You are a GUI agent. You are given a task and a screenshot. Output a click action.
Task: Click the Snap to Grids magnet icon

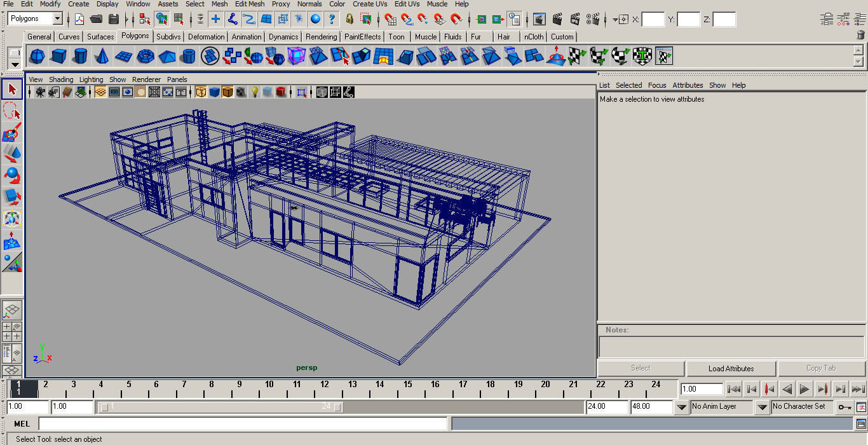390,18
